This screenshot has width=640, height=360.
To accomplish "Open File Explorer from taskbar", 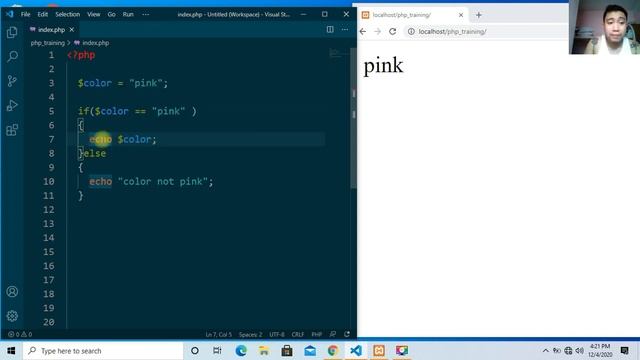I will tap(264, 351).
